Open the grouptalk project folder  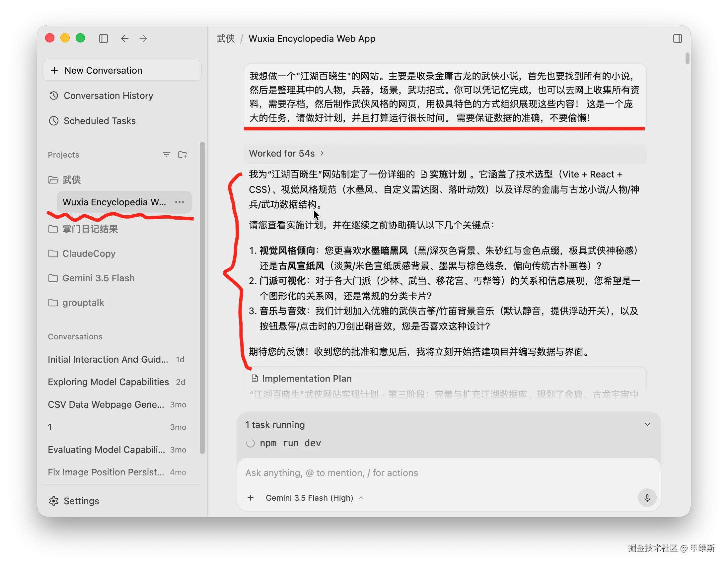(83, 303)
